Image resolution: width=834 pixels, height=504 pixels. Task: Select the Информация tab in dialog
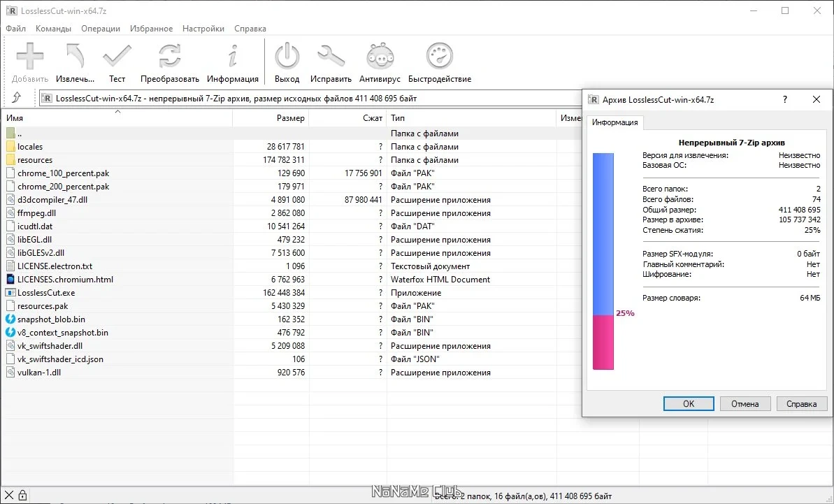tap(615, 122)
